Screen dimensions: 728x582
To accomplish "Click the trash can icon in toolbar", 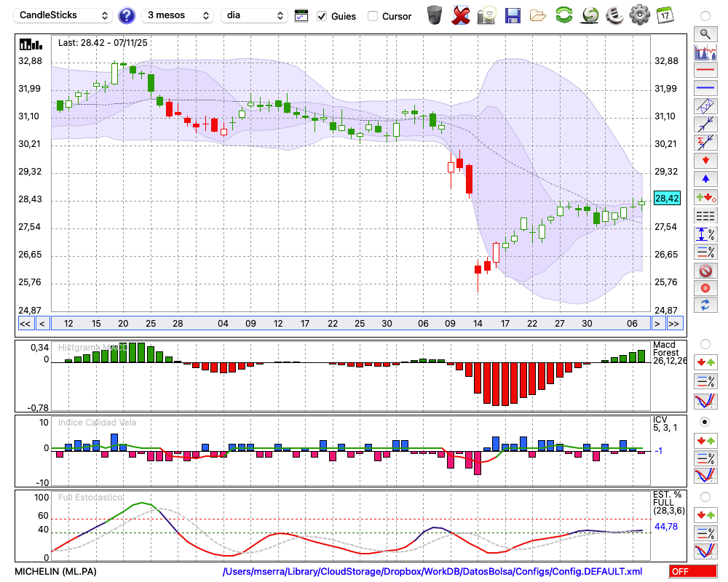I will click(x=435, y=15).
